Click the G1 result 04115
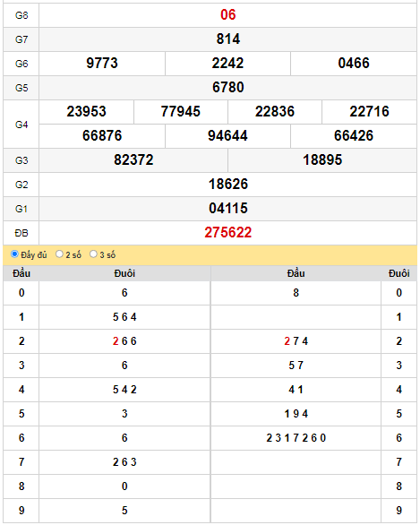 click(227, 208)
